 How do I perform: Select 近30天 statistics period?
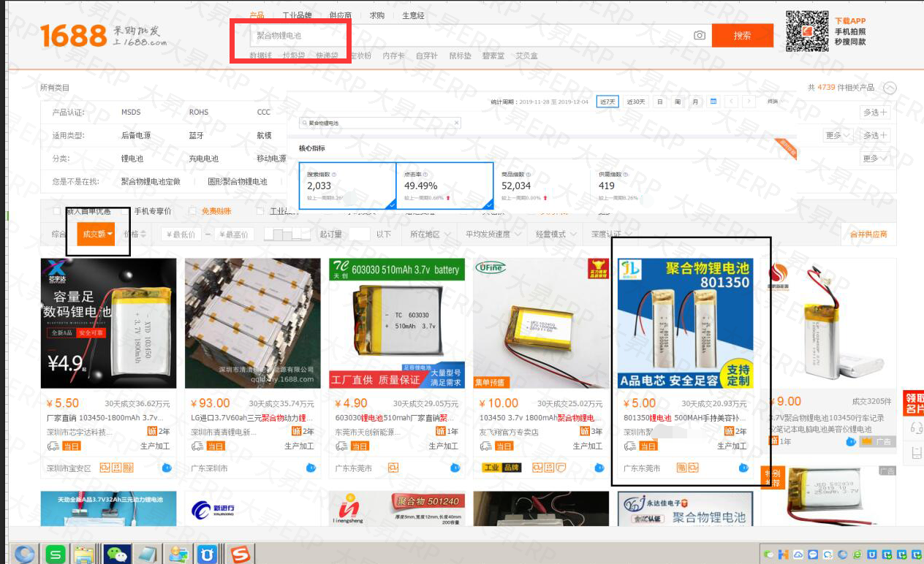[636, 102]
